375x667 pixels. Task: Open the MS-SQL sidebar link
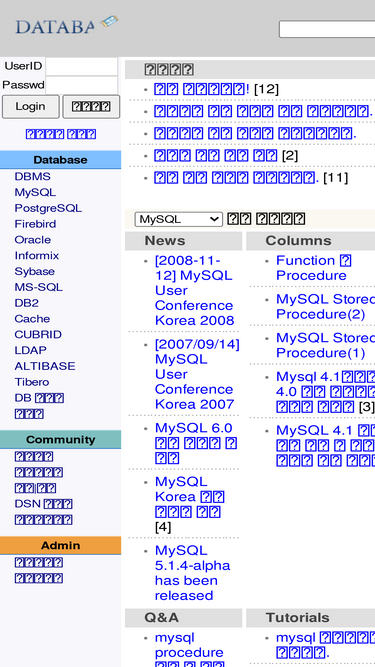tap(38, 287)
